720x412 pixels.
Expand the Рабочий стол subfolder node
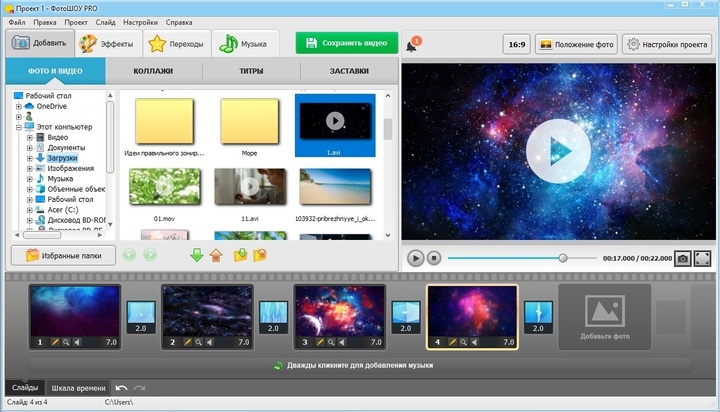[29, 199]
